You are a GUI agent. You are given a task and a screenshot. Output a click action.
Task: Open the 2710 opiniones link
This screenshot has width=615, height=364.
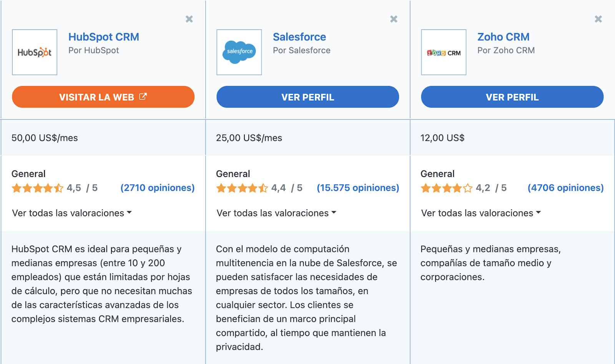point(158,188)
